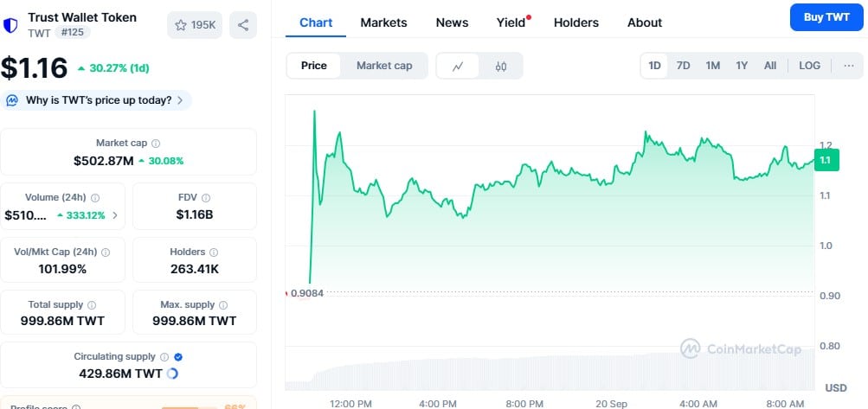
Task: Click the FDV info icon
Action: pos(206,197)
